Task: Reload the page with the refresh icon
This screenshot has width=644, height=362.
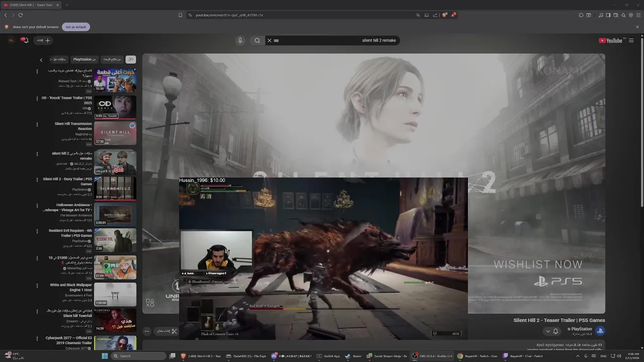Action: point(21,15)
